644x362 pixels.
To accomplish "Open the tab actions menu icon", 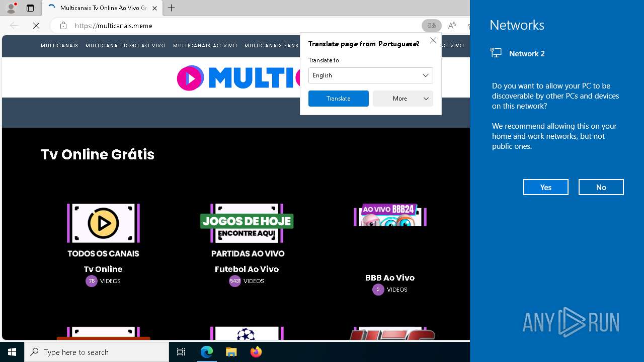I will [x=30, y=8].
